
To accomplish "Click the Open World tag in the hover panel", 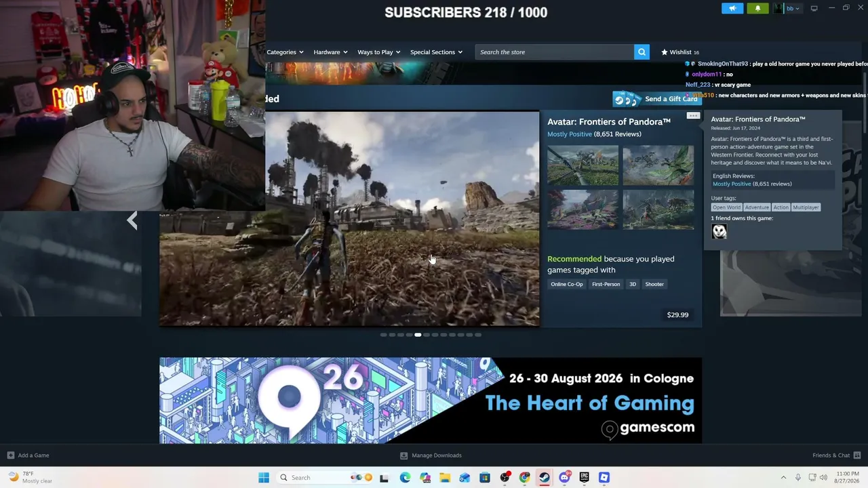I will click(x=726, y=207).
